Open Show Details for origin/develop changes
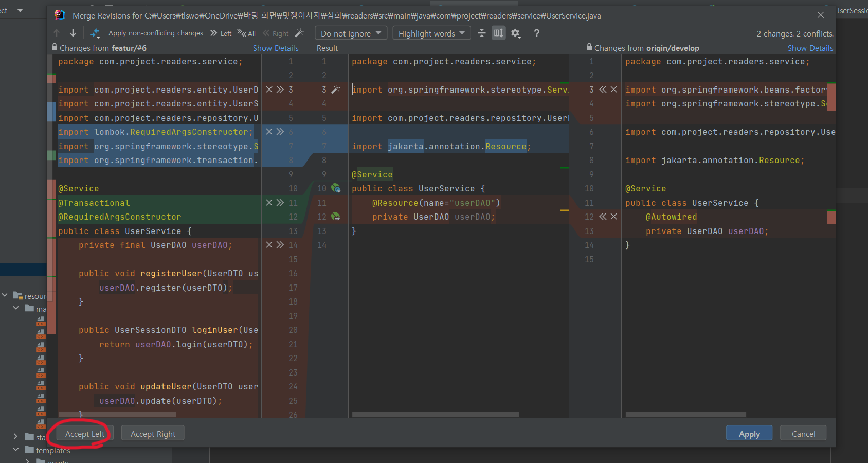The image size is (868, 463). [x=810, y=48]
